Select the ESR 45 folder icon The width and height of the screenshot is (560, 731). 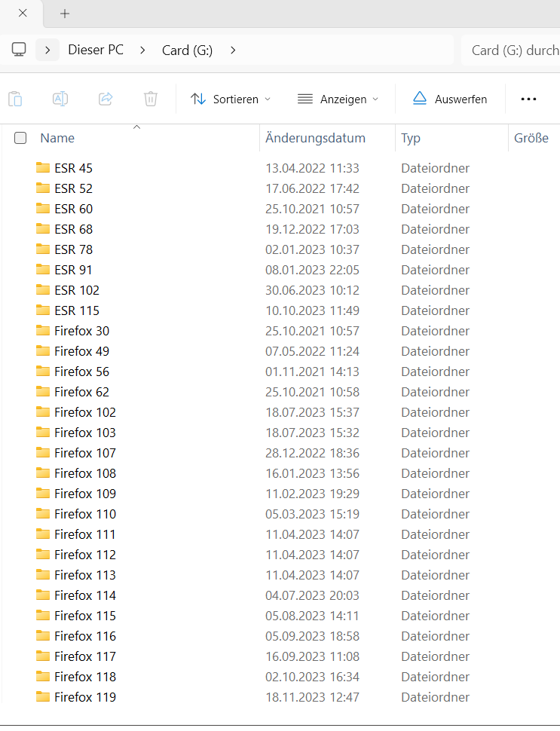point(43,167)
